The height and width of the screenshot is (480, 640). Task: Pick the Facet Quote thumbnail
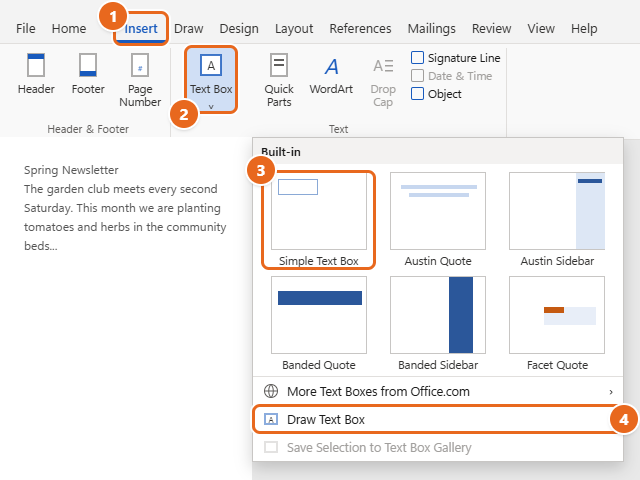557,315
